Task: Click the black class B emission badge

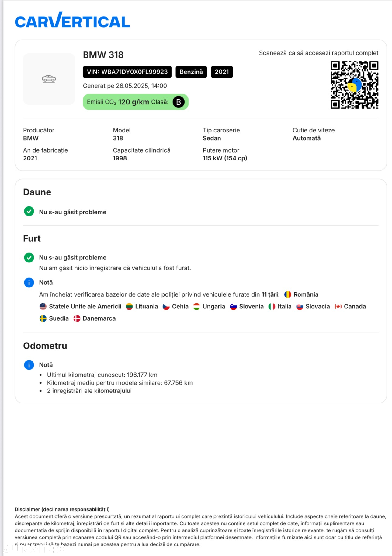Action: (x=179, y=102)
